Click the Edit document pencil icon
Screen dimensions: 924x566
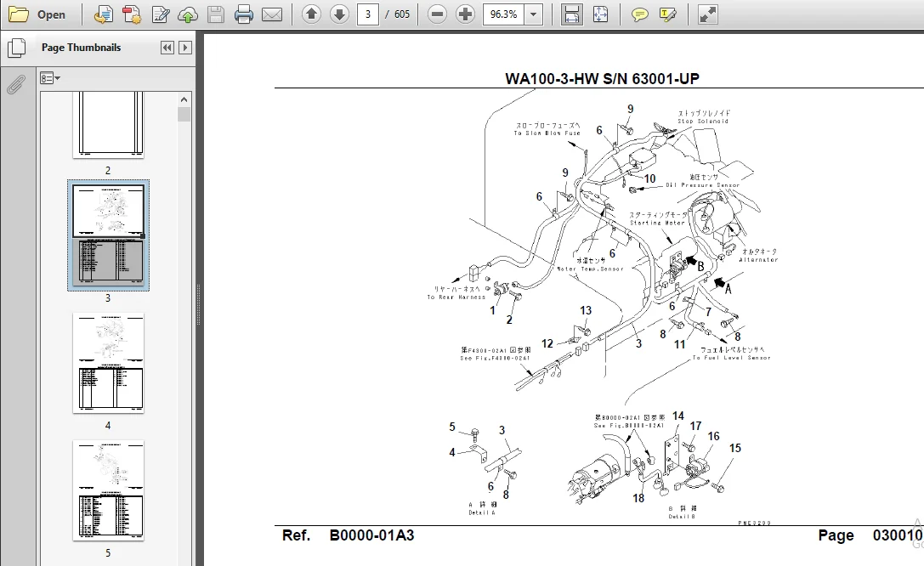click(x=161, y=14)
